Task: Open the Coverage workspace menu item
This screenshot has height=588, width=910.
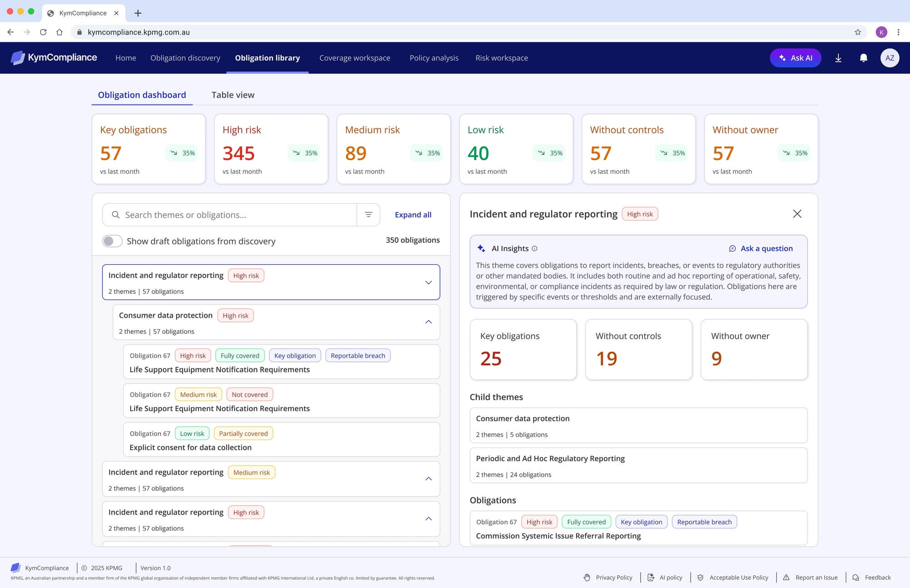Action: click(x=355, y=58)
